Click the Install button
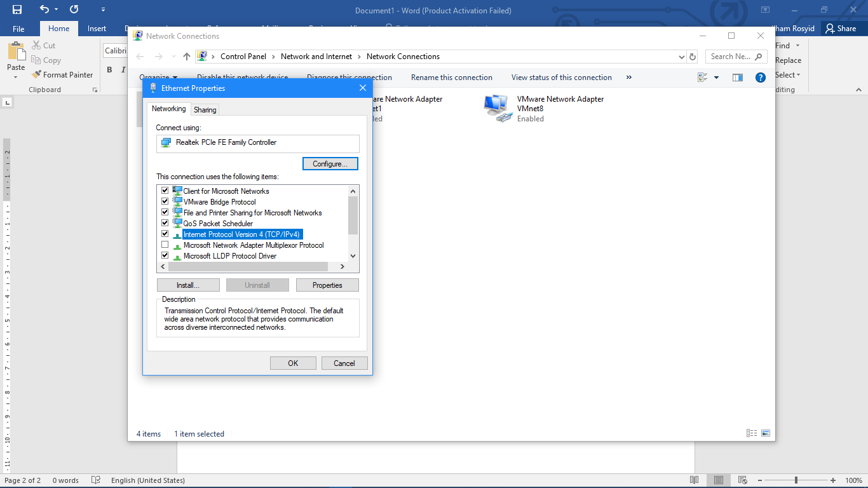 click(188, 285)
